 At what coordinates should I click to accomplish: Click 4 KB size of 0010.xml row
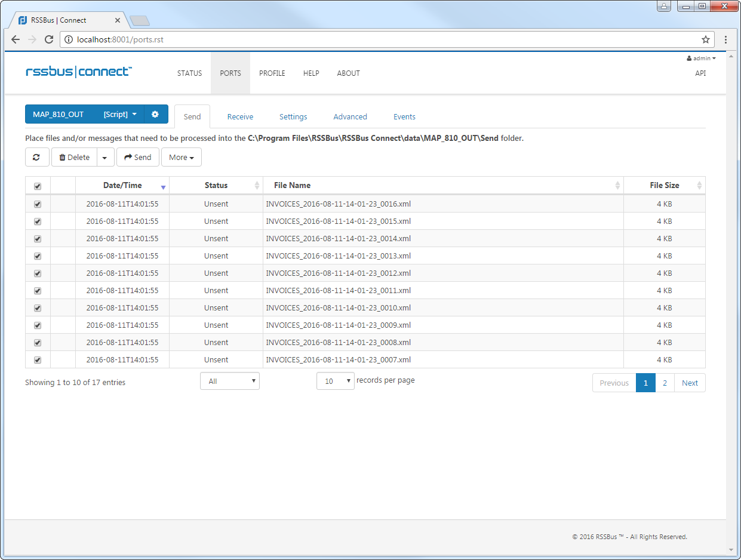(x=665, y=308)
